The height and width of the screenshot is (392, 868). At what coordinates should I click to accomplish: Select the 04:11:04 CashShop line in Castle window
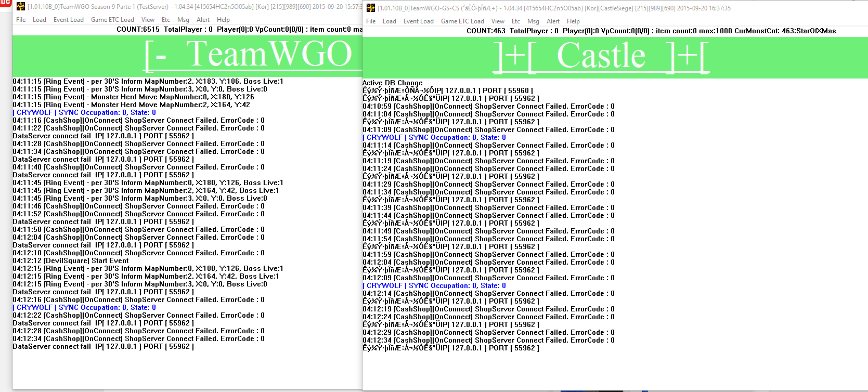488,114
